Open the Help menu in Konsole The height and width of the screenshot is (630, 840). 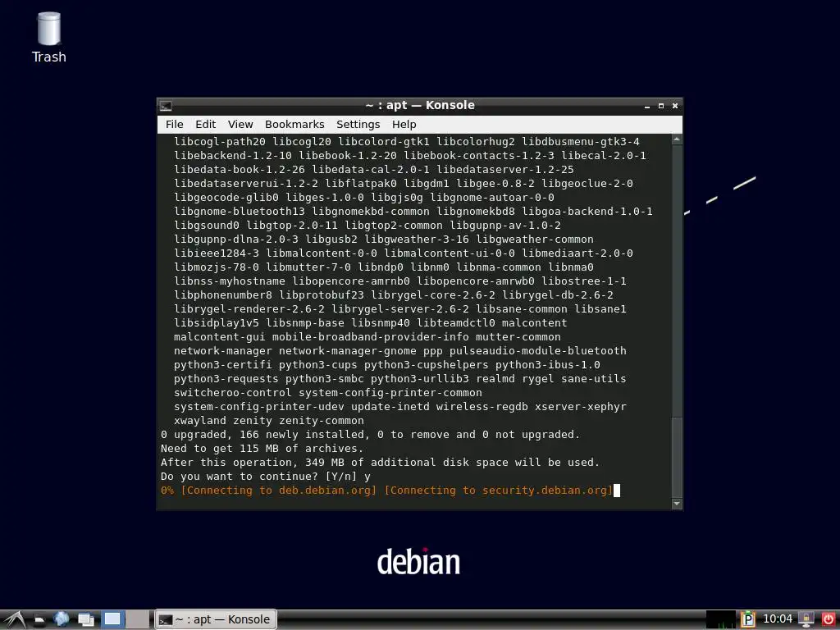tap(404, 125)
